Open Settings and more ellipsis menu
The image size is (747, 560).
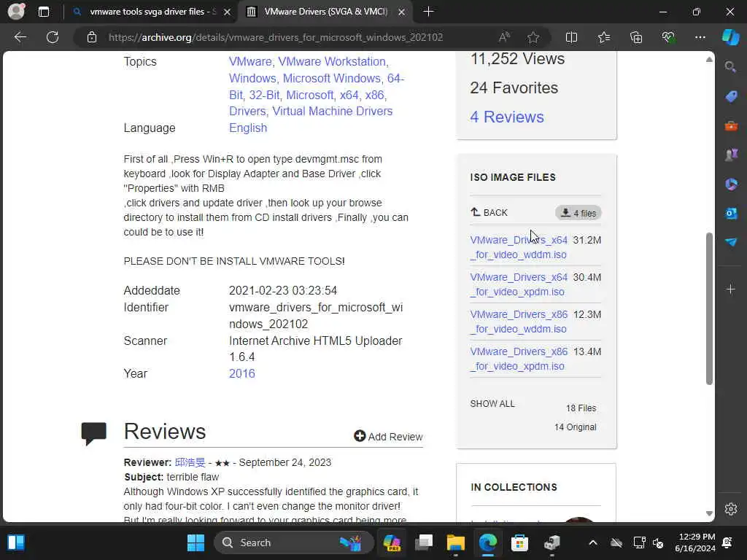tap(700, 37)
